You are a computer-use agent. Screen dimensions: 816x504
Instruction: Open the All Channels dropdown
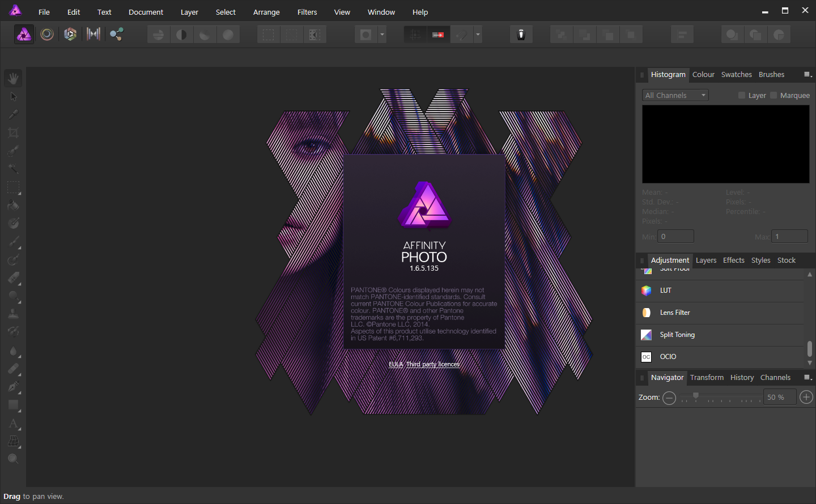[675, 95]
